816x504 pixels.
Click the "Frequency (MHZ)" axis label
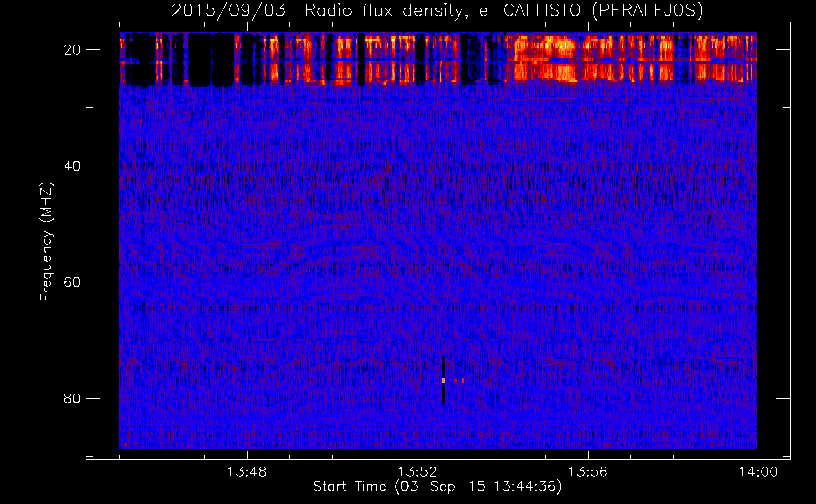[46, 242]
